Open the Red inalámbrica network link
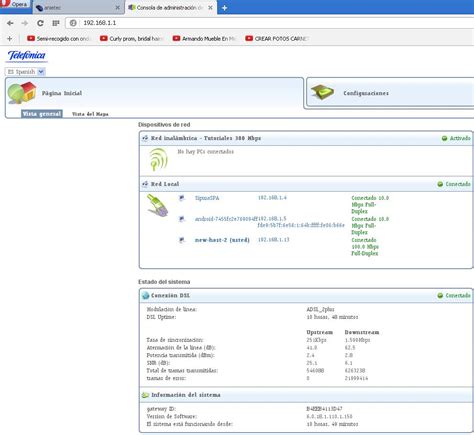 point(206,138)
